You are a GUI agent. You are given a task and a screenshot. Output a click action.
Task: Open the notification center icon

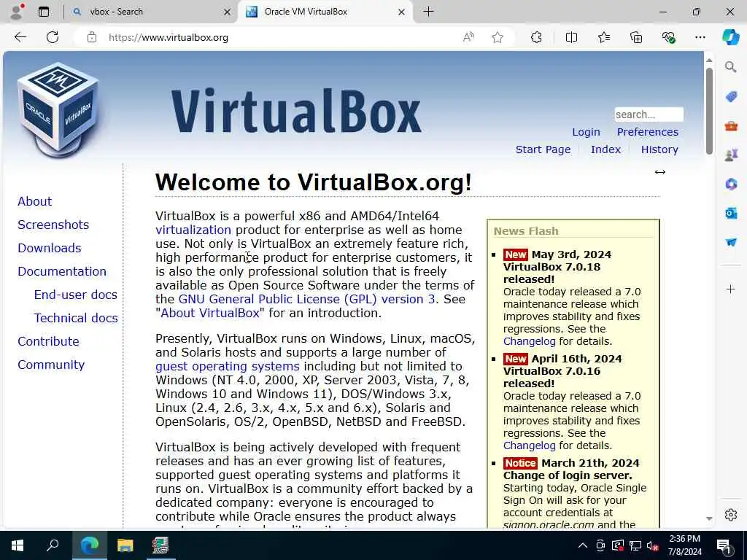(724, 545)
